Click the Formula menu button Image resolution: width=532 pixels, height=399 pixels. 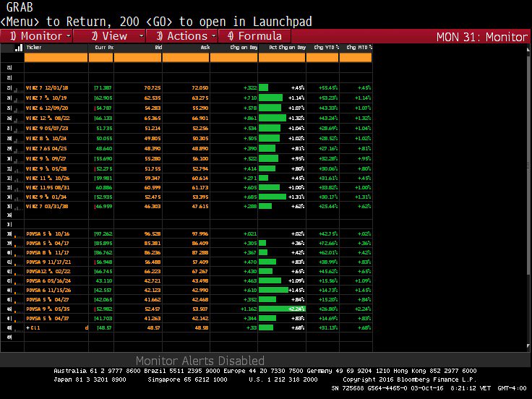254,36
